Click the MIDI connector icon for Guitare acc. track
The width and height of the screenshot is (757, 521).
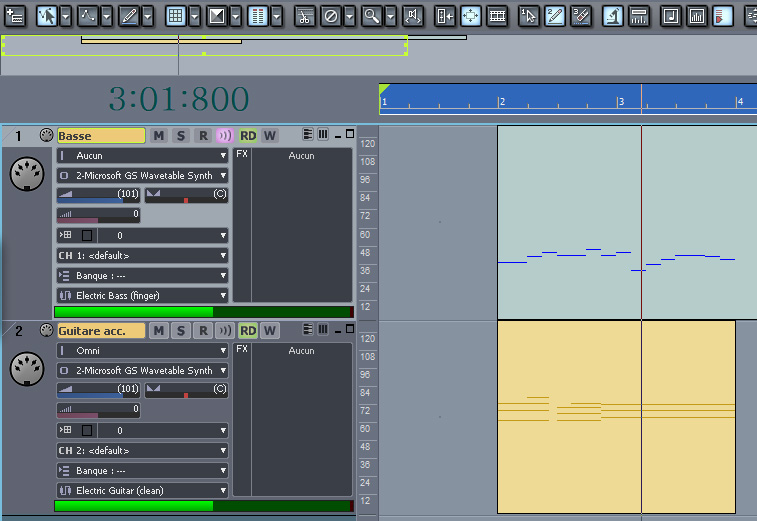point(27,368)
